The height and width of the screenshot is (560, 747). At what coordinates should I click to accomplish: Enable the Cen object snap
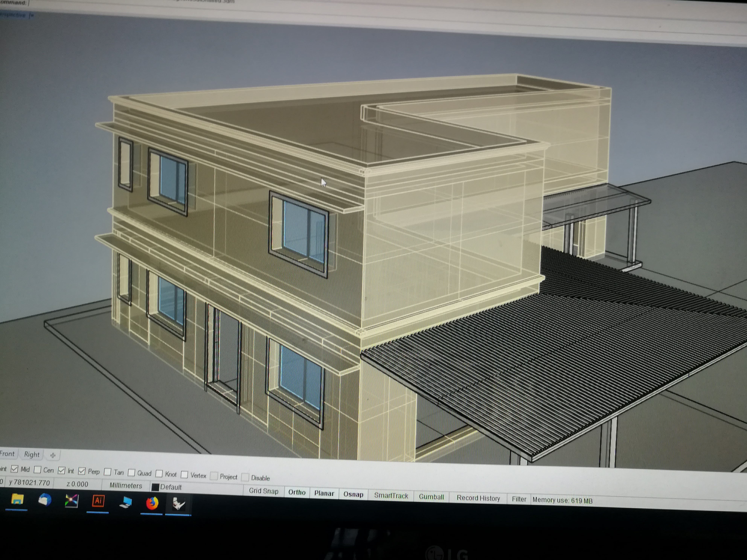[37, 469]
